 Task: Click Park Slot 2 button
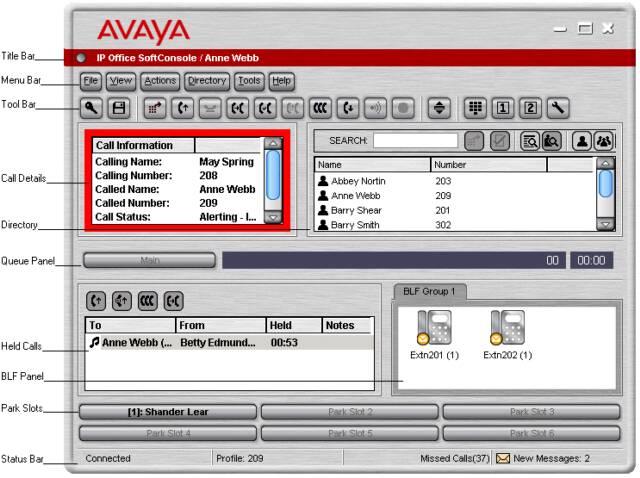click(350, 412)
